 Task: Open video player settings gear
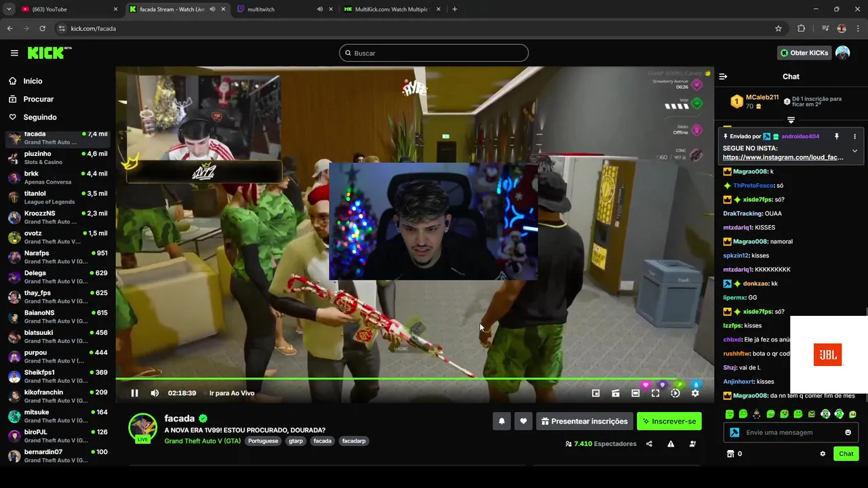click(x=695, y=393)
